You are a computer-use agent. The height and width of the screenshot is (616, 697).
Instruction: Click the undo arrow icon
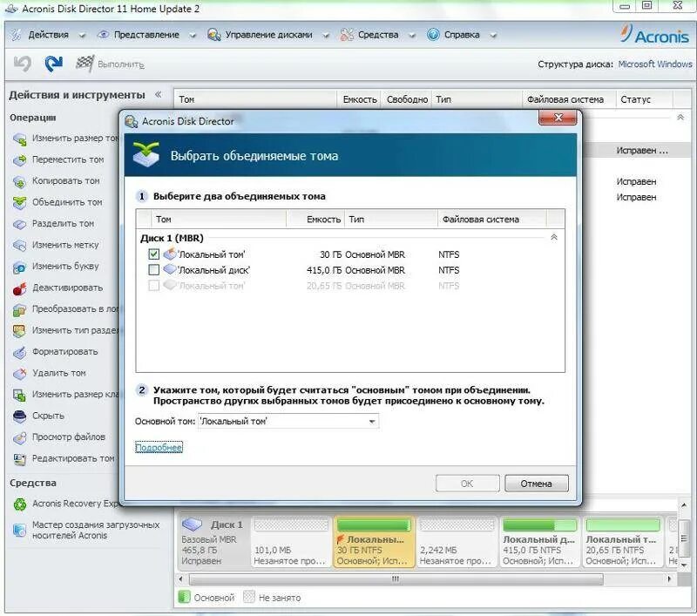[x=22, y=64]
